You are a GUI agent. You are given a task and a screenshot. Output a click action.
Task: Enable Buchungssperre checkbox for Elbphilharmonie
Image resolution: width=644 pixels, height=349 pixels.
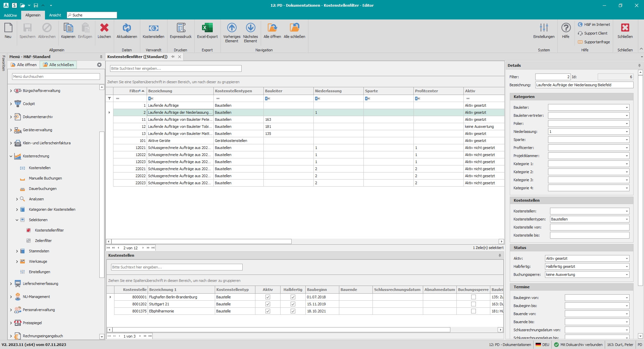pos(473,311)
